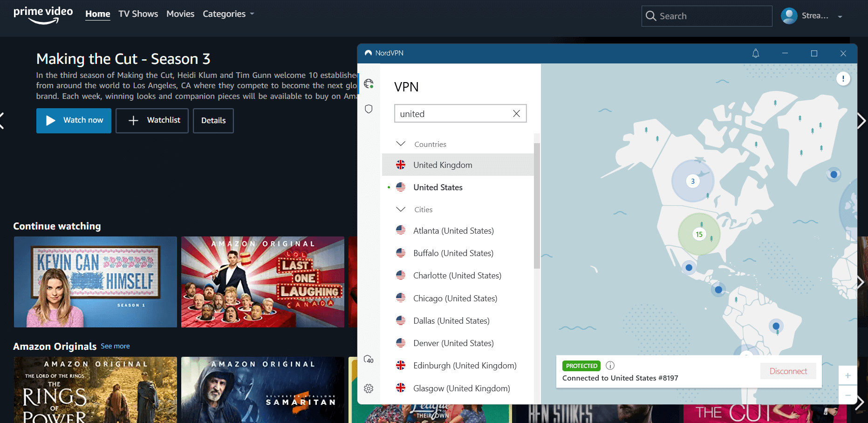Viewport: 868px width, 423px height.
Task: Collapse the Cities section
Action: (401, 209)
